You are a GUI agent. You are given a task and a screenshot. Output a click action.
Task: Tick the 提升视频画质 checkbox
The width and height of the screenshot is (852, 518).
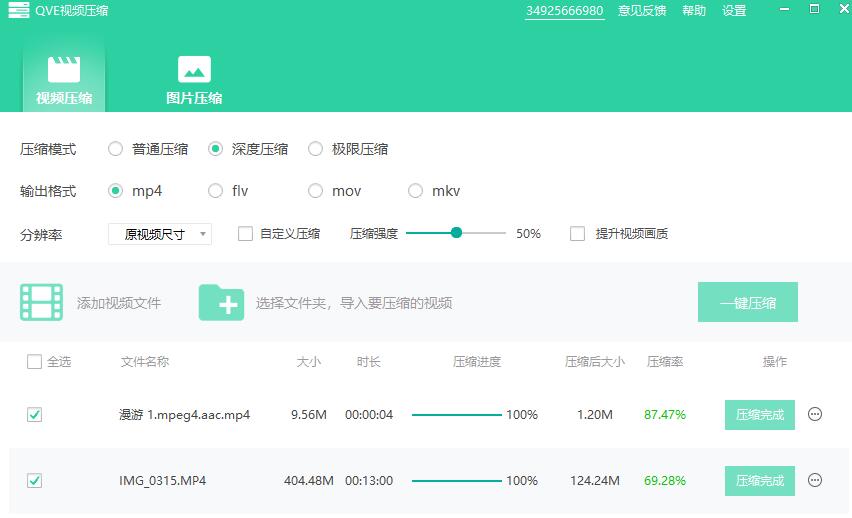pos(577,234)
